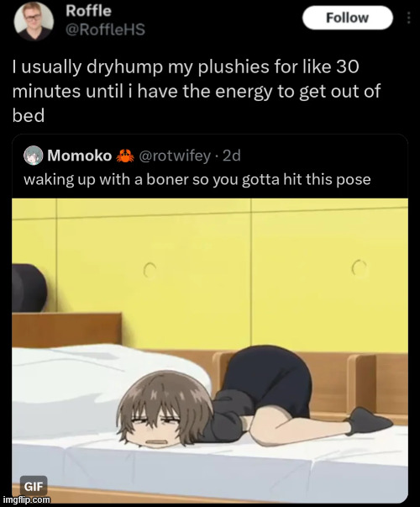Click the black pillow in the GIF
This screenshot has height=507, width=420.
pos(29,288)
